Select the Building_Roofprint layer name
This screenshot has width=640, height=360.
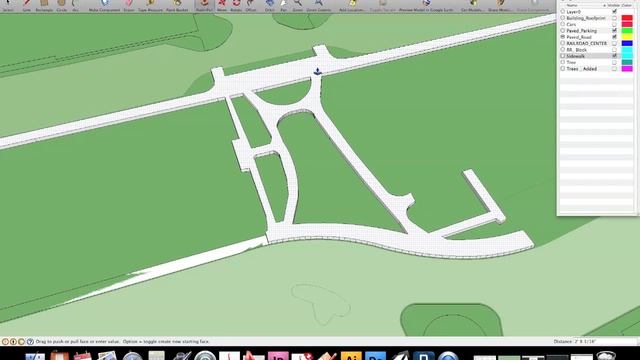pos(586,18)
